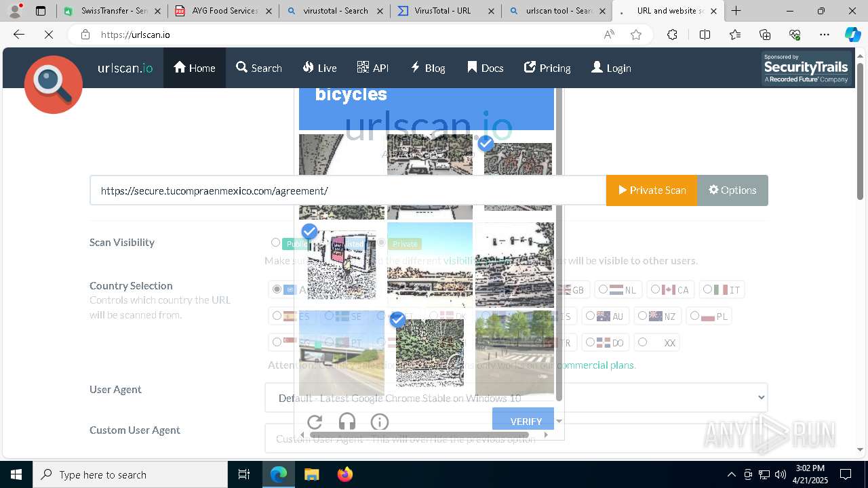Open Browser essentials heart icon
The height and width of the screenshot is (488, 868).
pos(795,35)
